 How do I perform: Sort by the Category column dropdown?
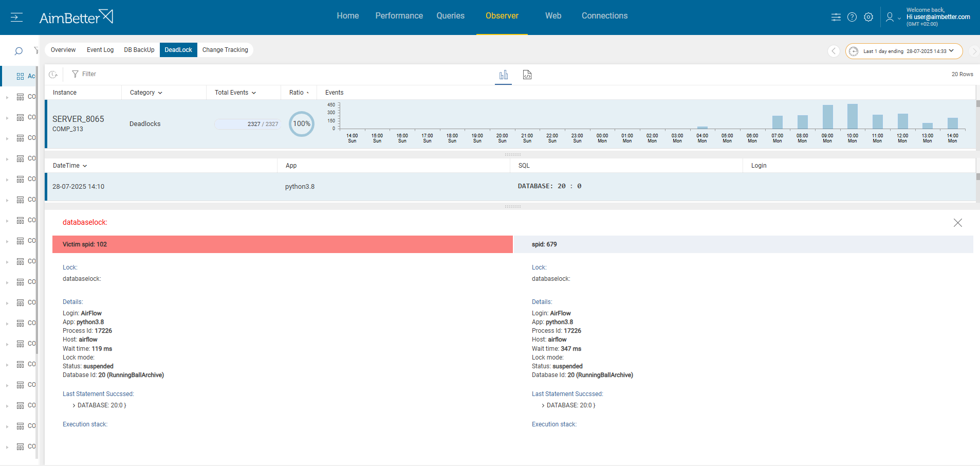[146, 93]
